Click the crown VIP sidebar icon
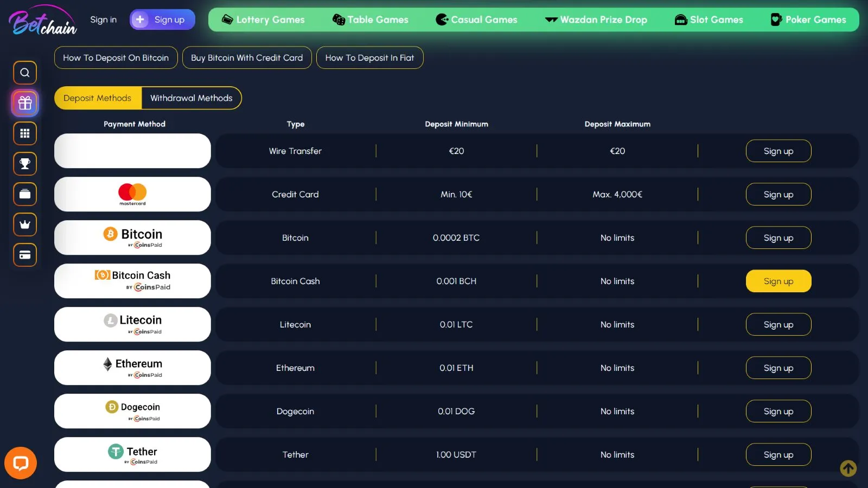The width and height of the screenshot is (868, 488). (x=25, y=224)
